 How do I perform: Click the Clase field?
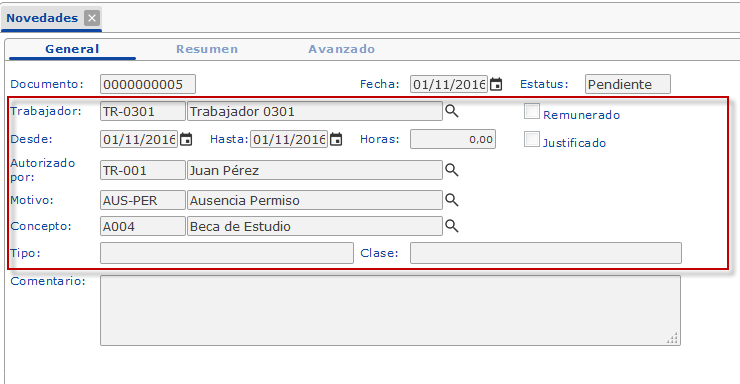point(546,253)
